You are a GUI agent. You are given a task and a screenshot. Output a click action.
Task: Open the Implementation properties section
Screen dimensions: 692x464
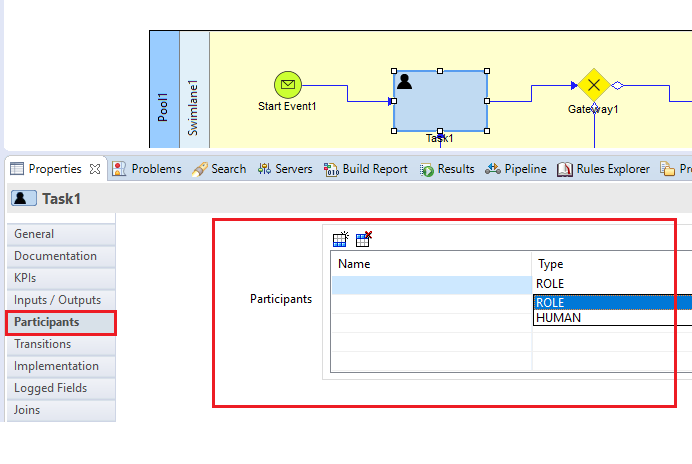[61, 366]
